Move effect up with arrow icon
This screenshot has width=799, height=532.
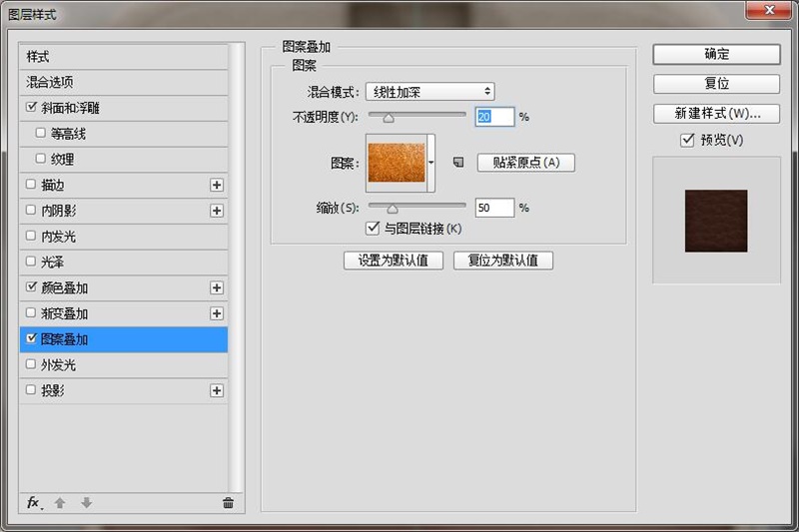coord(60,503)
